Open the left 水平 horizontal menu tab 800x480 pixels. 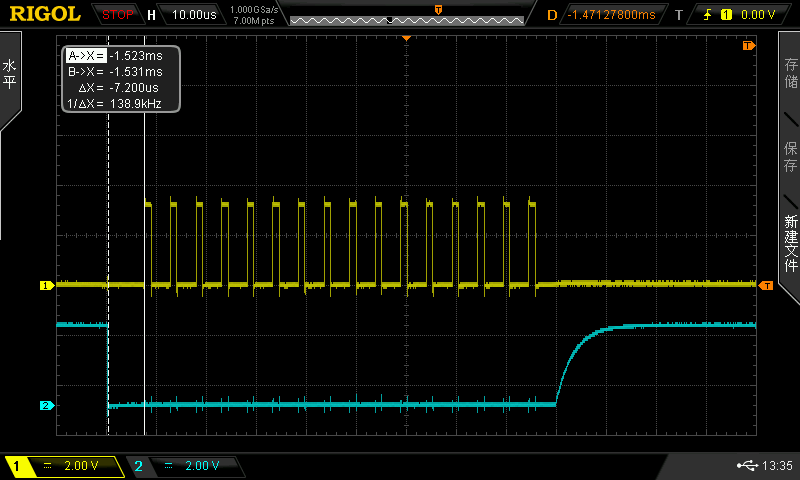tap(10, 74)
